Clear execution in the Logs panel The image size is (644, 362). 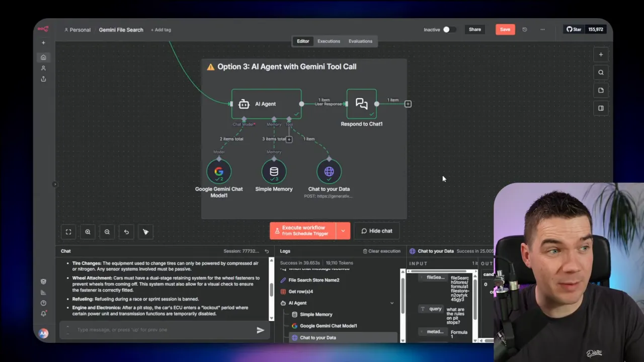pyautogui.click(x=381, y=251)
